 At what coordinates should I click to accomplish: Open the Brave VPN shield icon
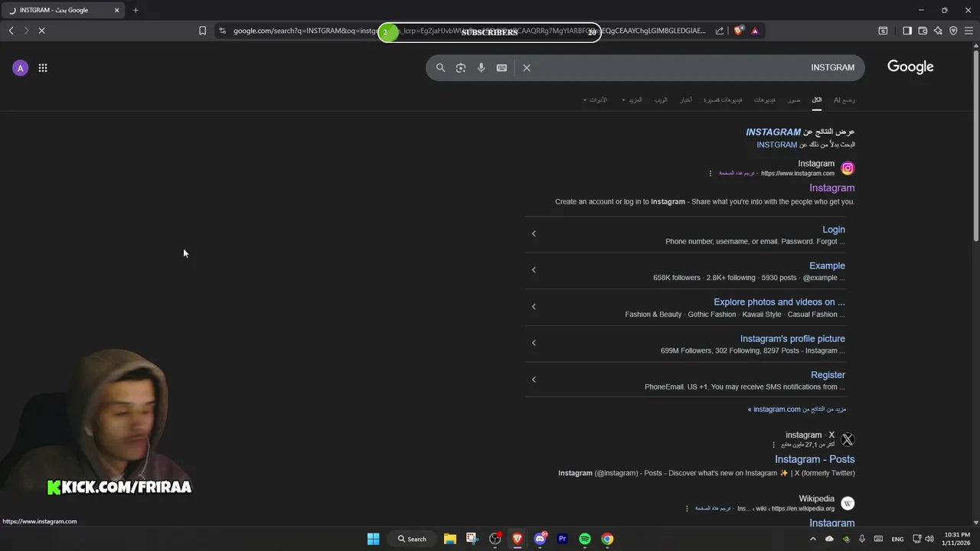[953, 31]
